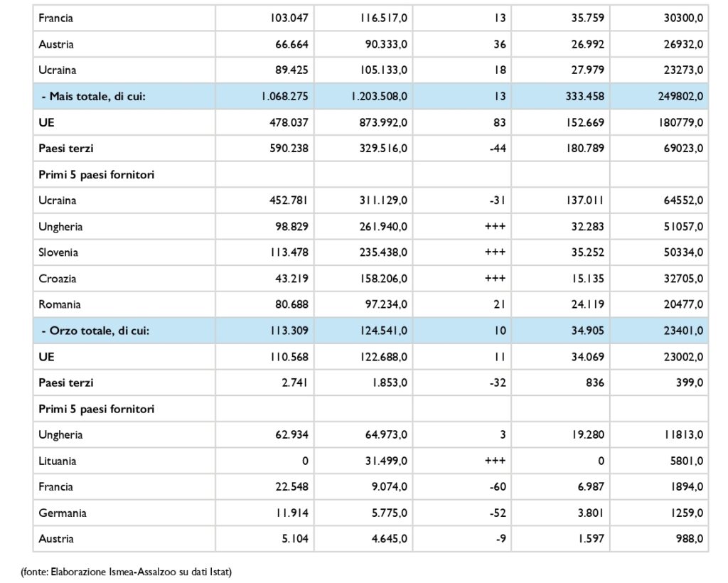The height and width of the screenshot is (583, 728).
Task: Click the -44 percentage cell
Action: (498, 149)
